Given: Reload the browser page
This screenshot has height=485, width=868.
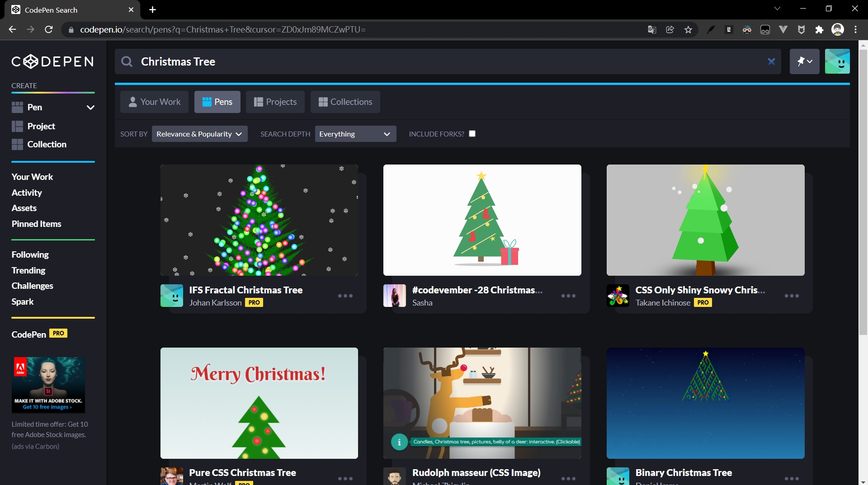Looking at the screenshot, I should pos(49,29).
